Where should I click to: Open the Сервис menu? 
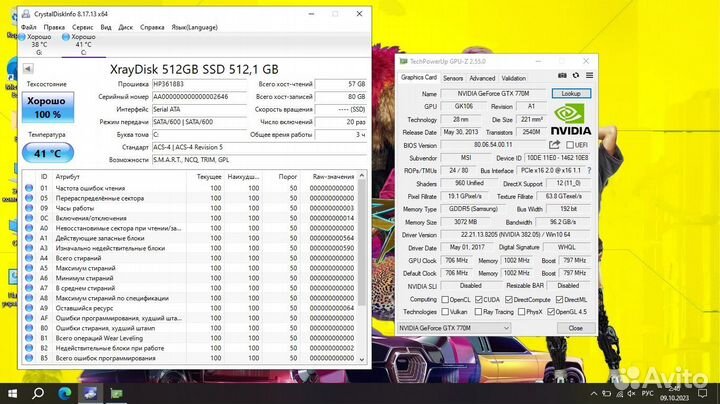tap(83, 27)
